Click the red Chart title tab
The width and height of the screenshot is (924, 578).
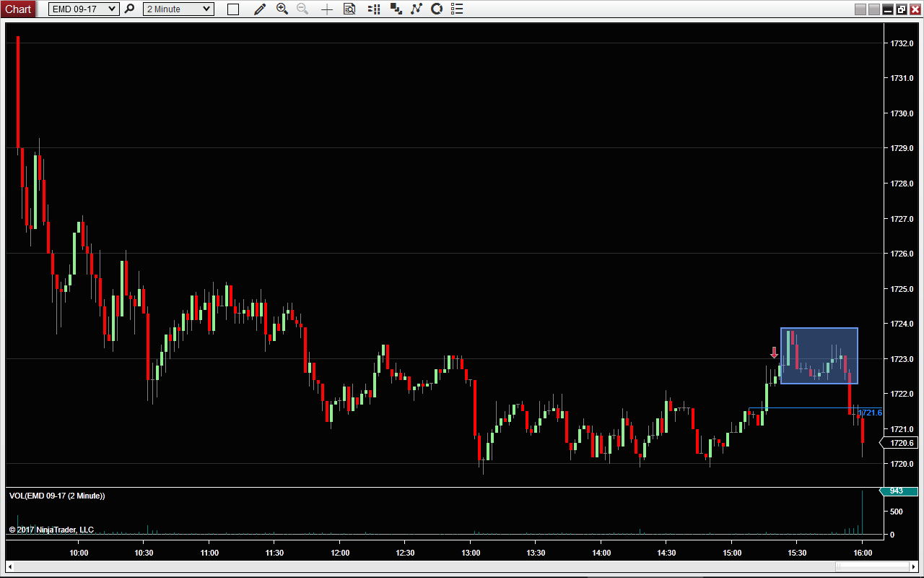coord(18,9)
